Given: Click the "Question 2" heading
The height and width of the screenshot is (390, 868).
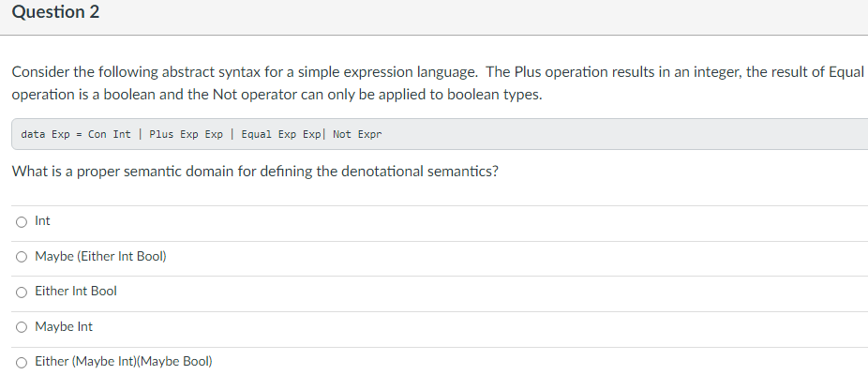Looking at the screenshot, I should pos(55,12).
